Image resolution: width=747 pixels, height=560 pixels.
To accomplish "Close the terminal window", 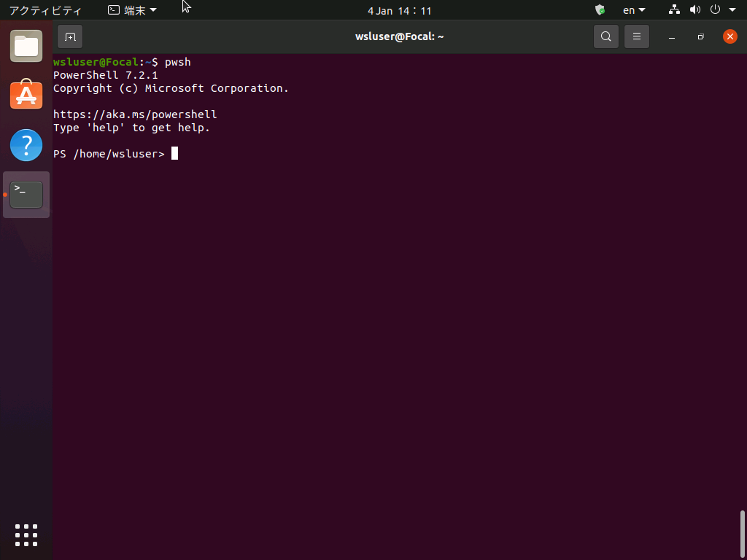I will tap(729, 36).
